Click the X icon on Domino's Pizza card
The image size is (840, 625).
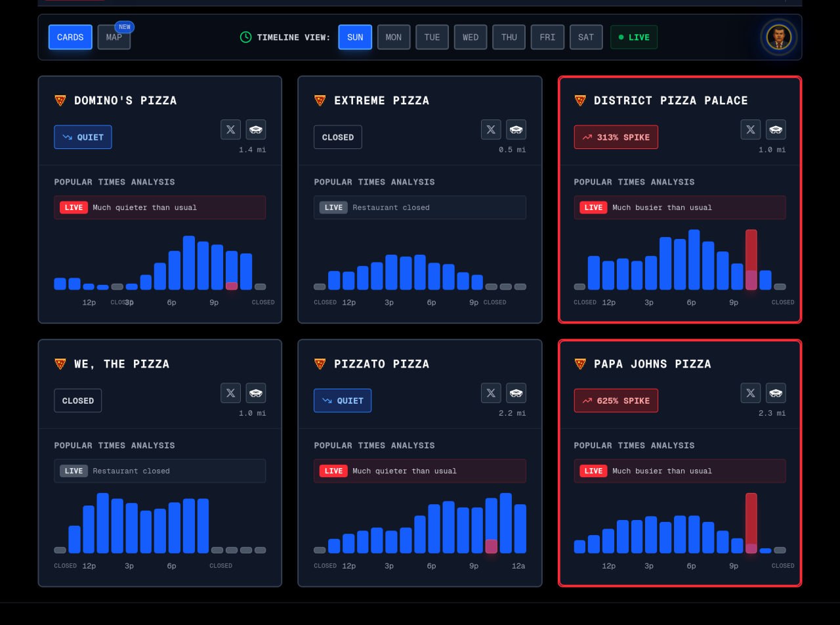tap(230, 129)
